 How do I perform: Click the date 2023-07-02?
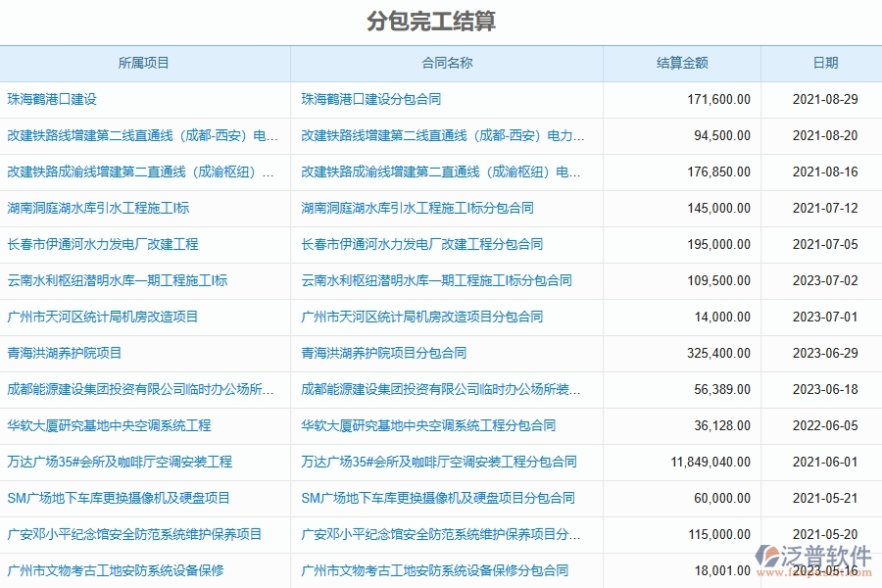point(823,280)
